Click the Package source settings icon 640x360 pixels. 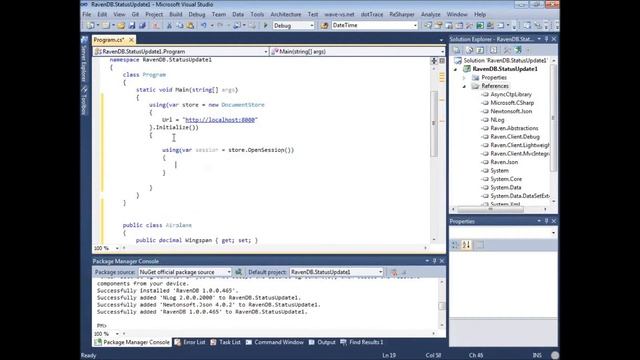click(x=239, y=272)
